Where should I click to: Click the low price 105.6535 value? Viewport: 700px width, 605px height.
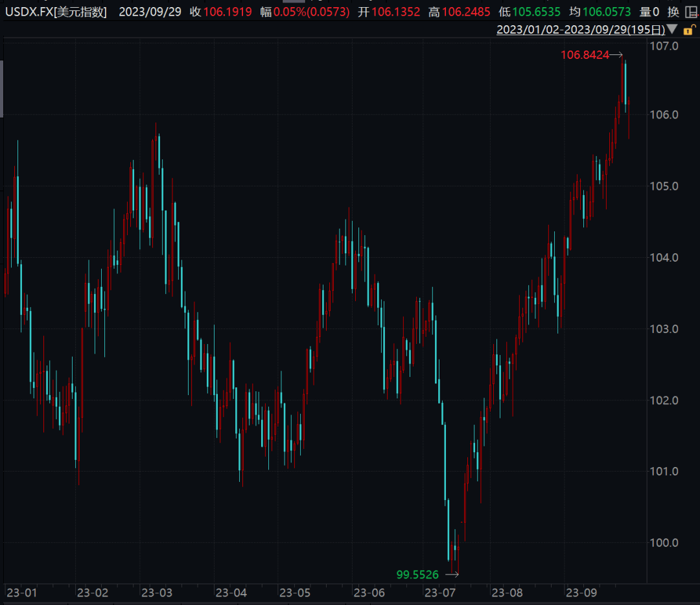tap(537, 12)
